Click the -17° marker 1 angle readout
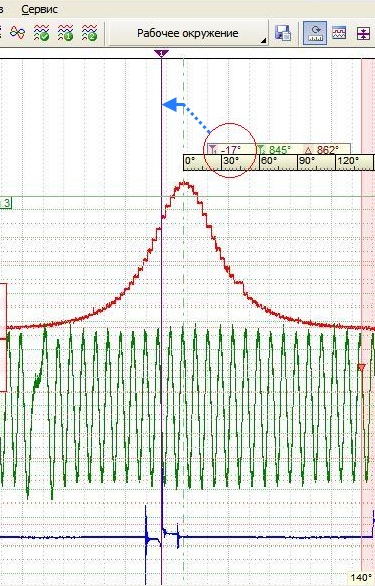The height and width of the screenshot is (586, 375). (x=225, y=150)
